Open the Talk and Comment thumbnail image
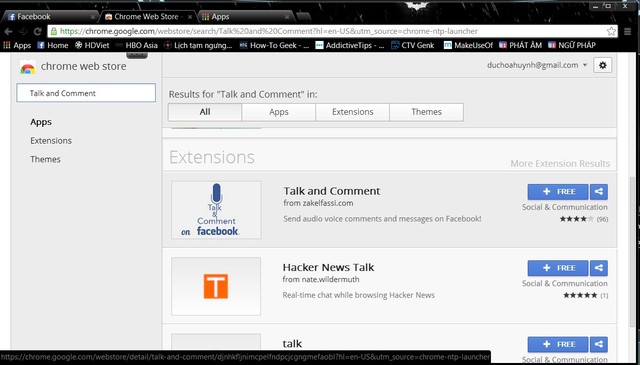 [216, 210]
